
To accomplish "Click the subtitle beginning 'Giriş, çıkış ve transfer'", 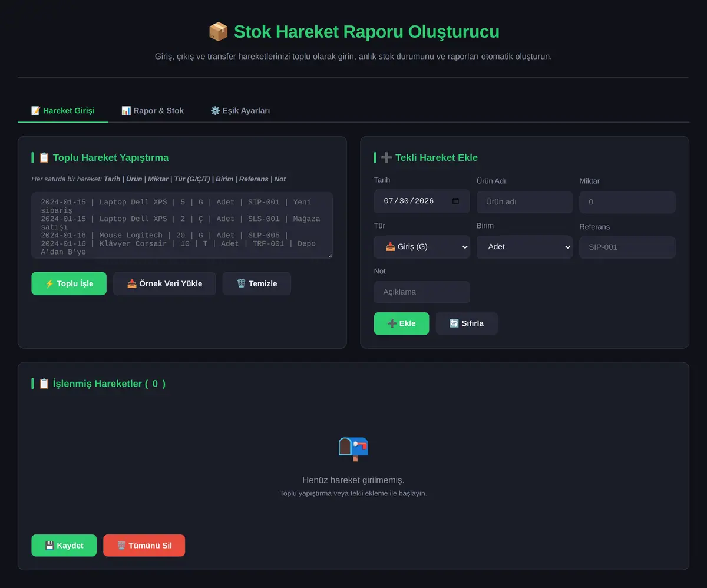I will pyautogui.click(x=353, y=57).
